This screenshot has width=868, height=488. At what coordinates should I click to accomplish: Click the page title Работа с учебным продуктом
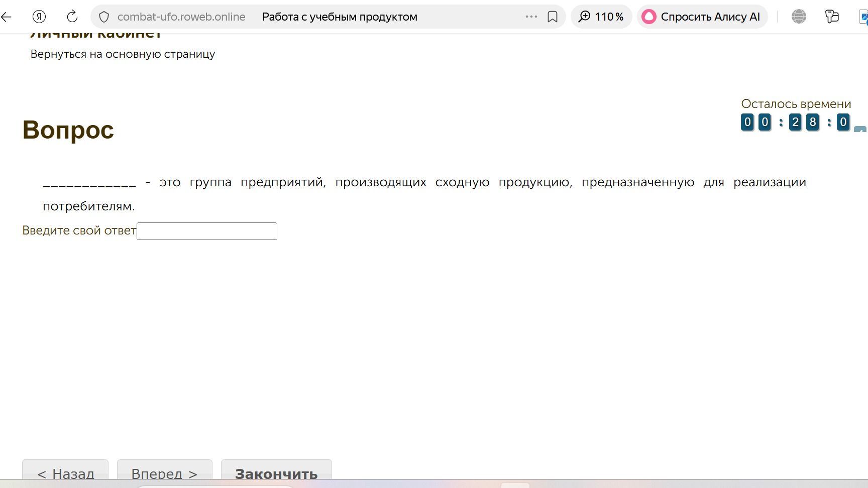pos(340,17)
